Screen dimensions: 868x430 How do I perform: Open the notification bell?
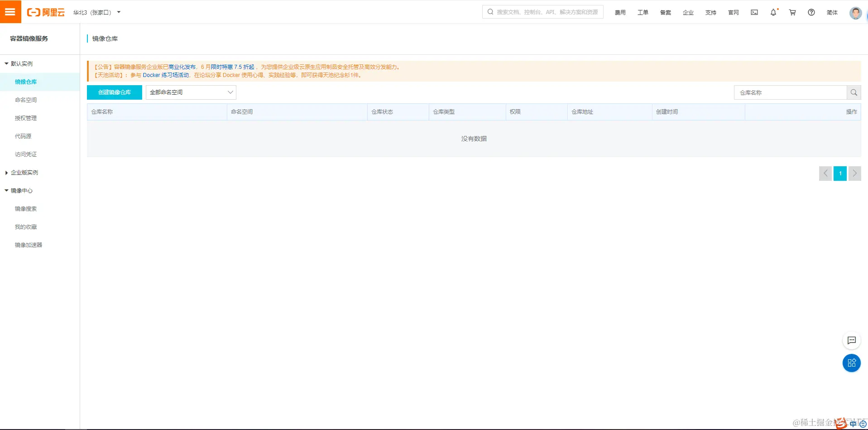(773, 12)
